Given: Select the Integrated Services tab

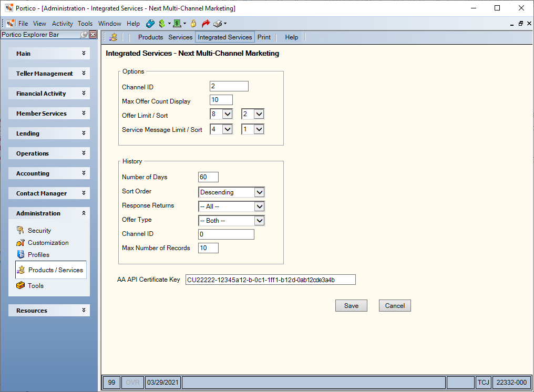Looking at the screenshot, I should coord(225,37).
